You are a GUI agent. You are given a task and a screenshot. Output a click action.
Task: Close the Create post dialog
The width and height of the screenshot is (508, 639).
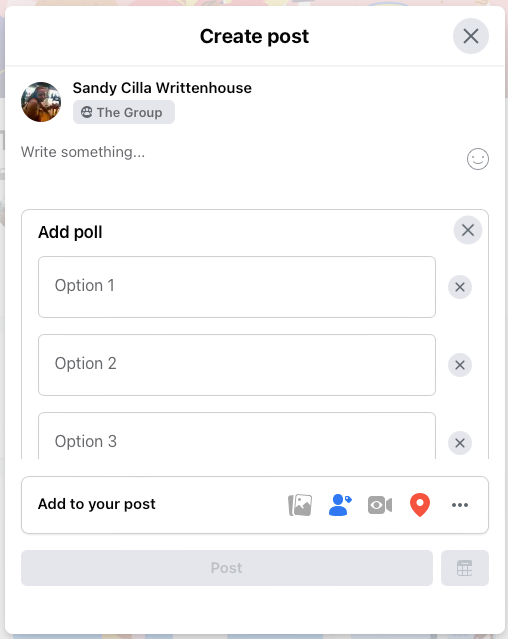point(471,36)
